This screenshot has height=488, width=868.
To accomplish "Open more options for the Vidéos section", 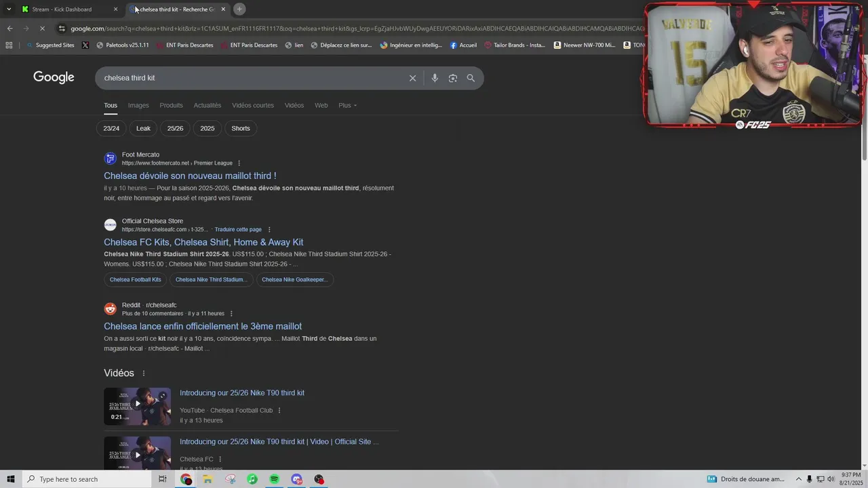I will coord(144,373).
